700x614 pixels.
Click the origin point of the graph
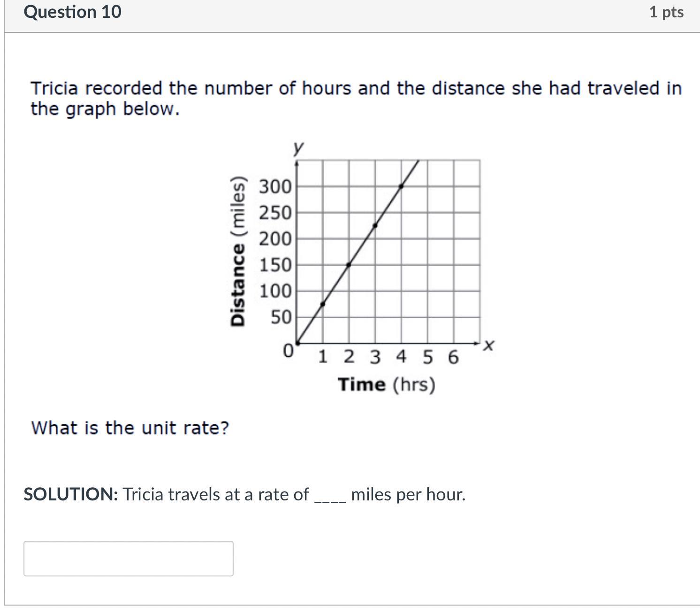297,344
